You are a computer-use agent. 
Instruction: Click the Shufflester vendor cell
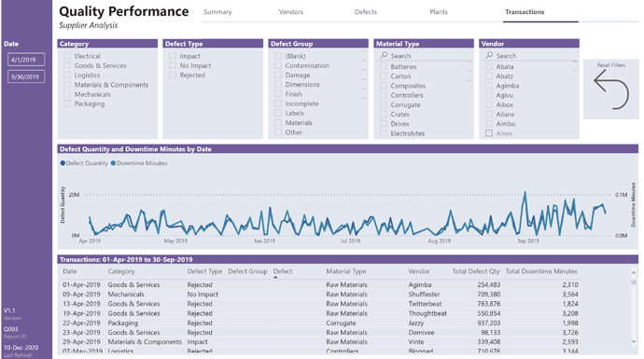424,294
